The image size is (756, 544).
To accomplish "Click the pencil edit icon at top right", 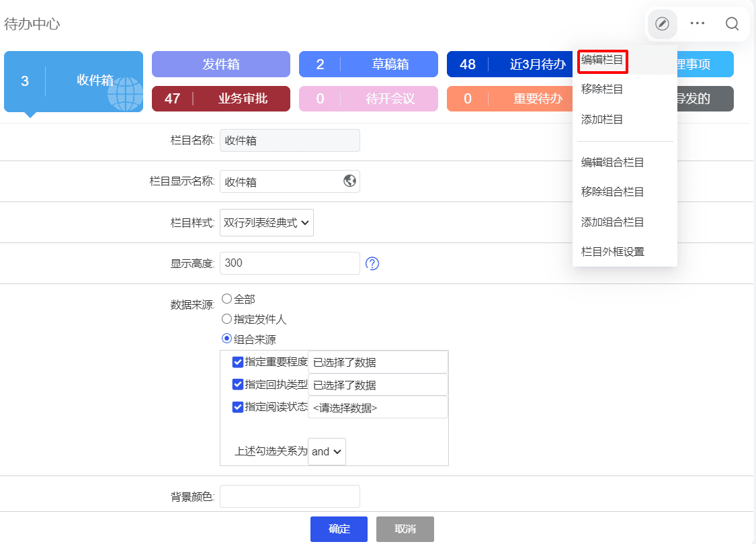I will [662, 24].
